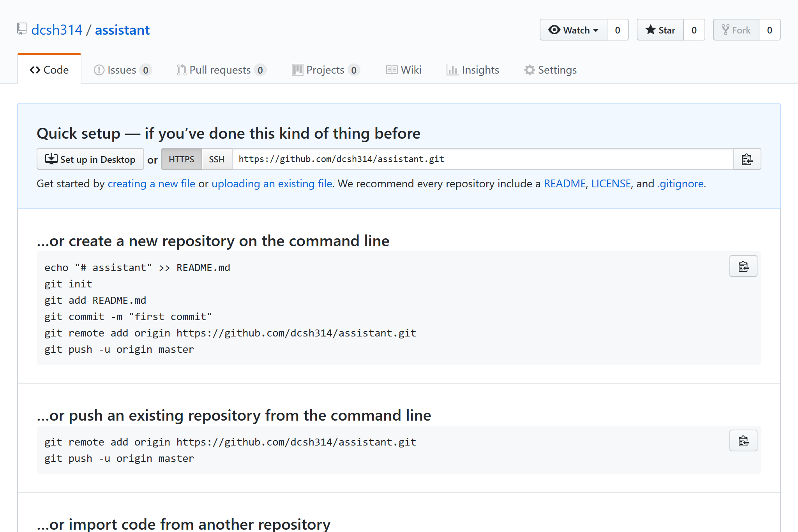Screen dimensions: 798x532
Task: Copy the push existing repository commands
Action: click(x=743, y=441)
